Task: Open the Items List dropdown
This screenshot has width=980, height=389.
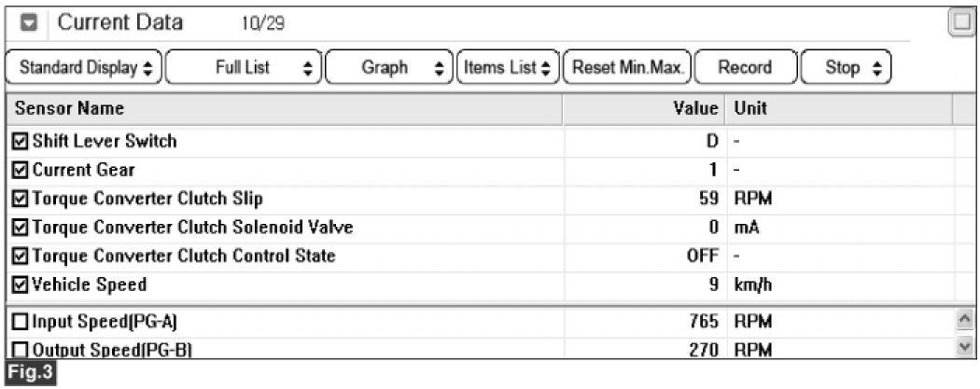Action: point(508,67)
